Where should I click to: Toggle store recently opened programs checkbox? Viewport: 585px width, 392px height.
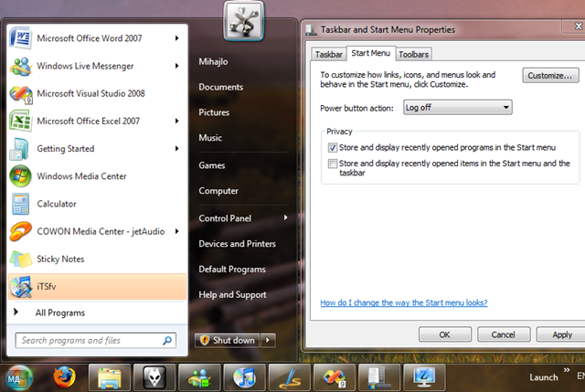[333, 148]
